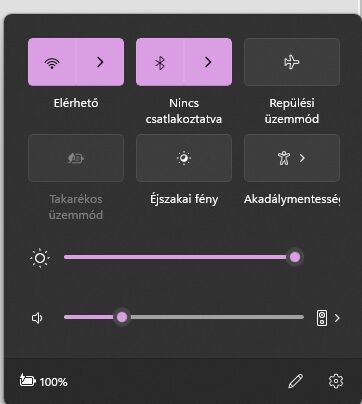The height and width of the screenshot is (404, 362).
Task: Click the battery 100% status indicator
Action: pos(44,381)
